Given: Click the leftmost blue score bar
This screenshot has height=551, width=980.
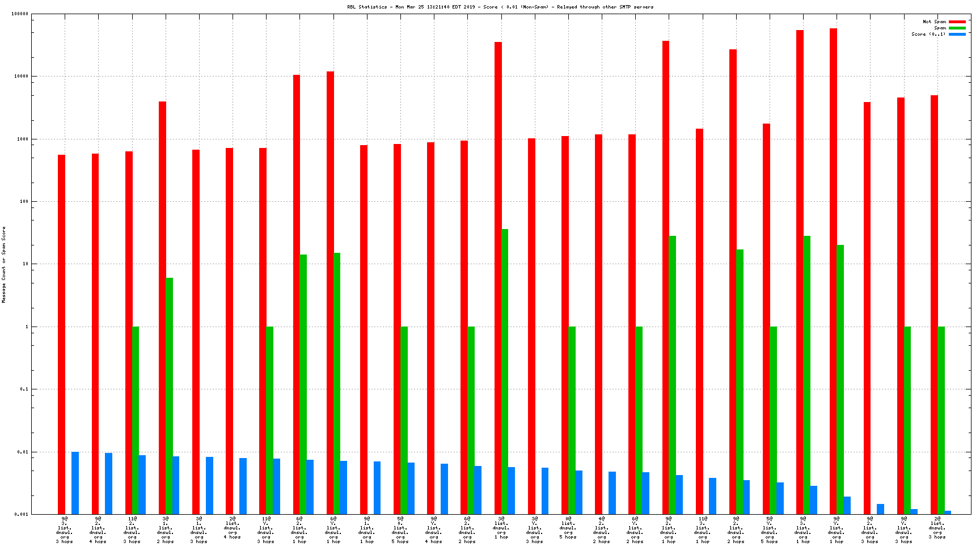Looking at the screenshot, I should click(75, 483).
